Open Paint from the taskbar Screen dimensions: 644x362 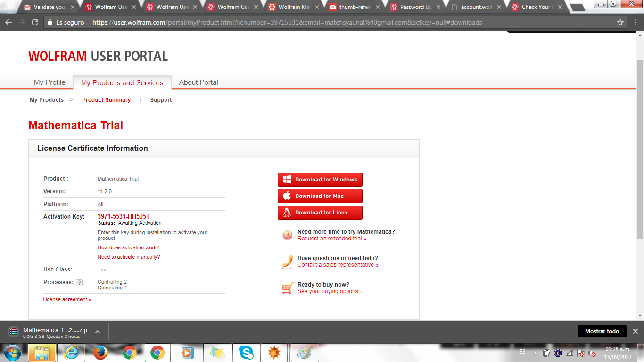point(305,353)
